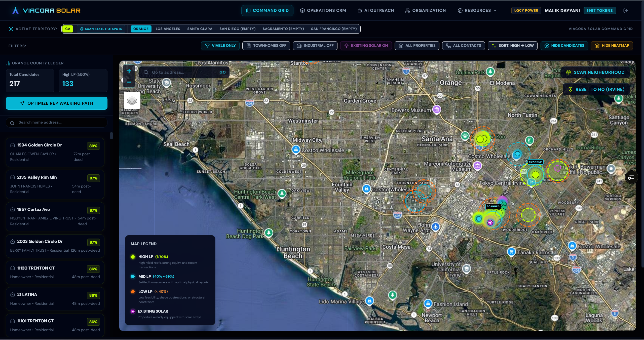
Task: Toggle All Properties filter
Action: click(x=417, y=46)
